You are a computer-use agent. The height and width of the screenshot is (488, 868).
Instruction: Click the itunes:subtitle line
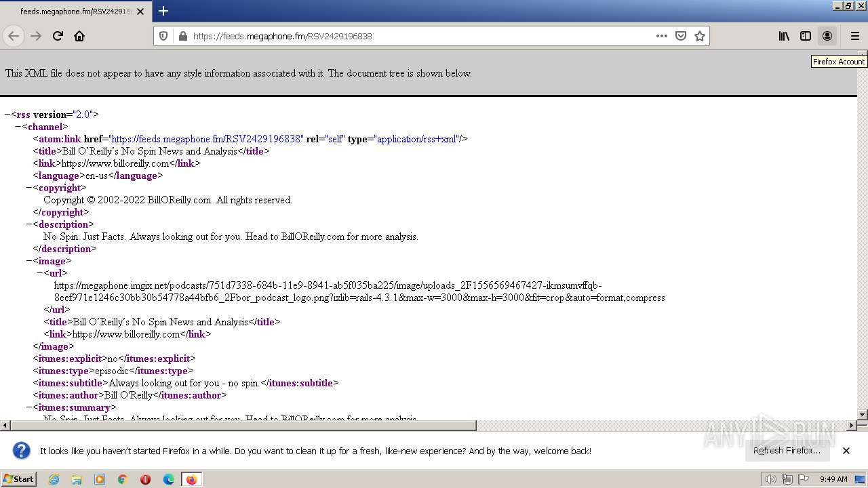click(x=185, y=383)
